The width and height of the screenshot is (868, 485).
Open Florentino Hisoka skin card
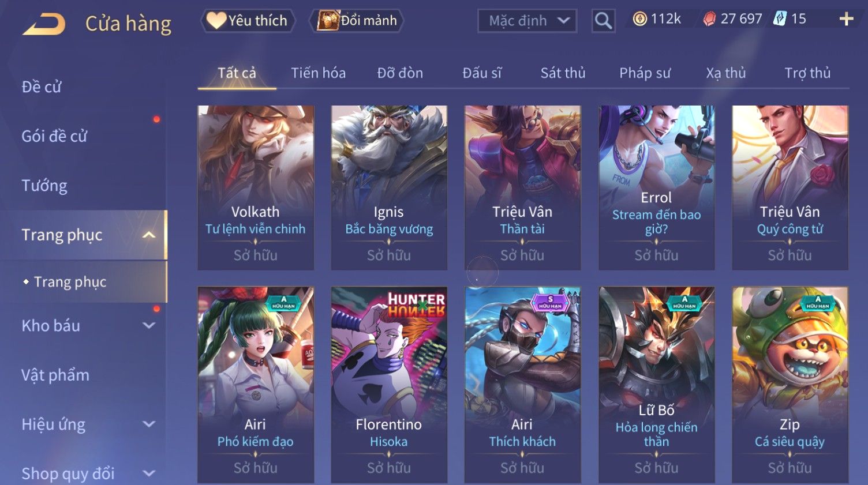tap(389, 385)
